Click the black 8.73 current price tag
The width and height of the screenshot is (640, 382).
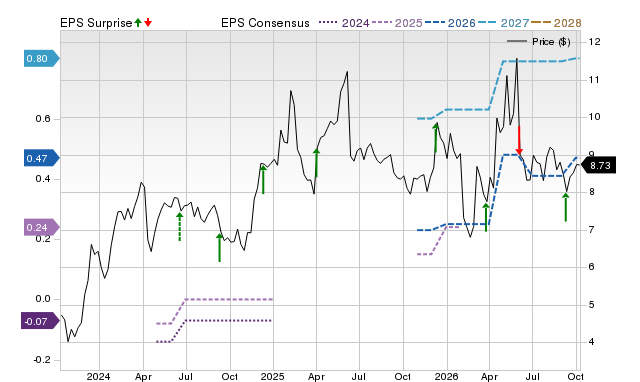598,166
